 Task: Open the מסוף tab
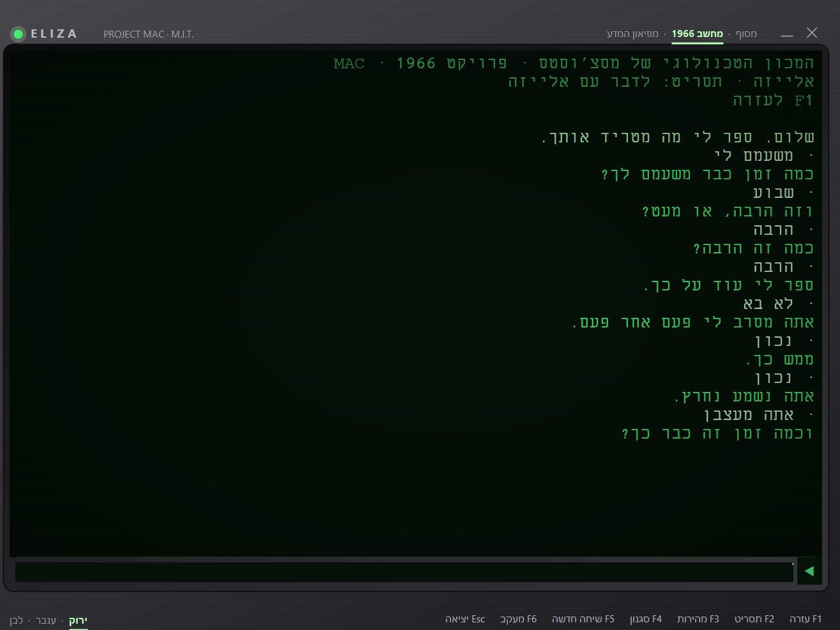746,34
